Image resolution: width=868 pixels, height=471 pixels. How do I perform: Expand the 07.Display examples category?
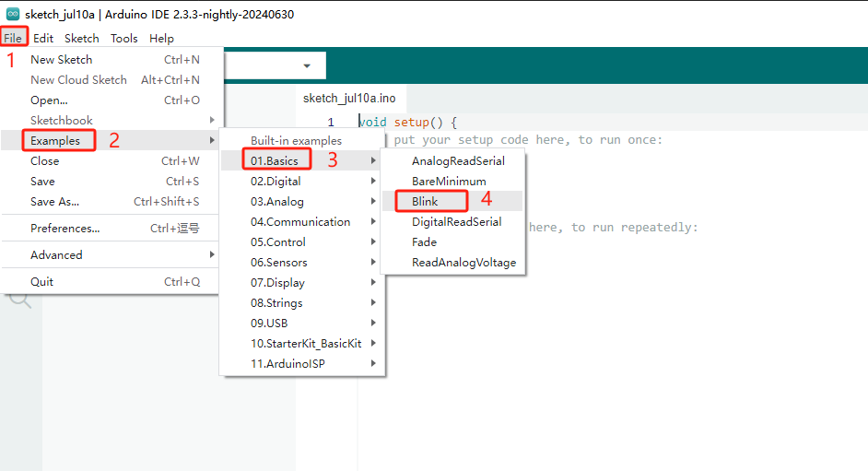tap(301, 282)
